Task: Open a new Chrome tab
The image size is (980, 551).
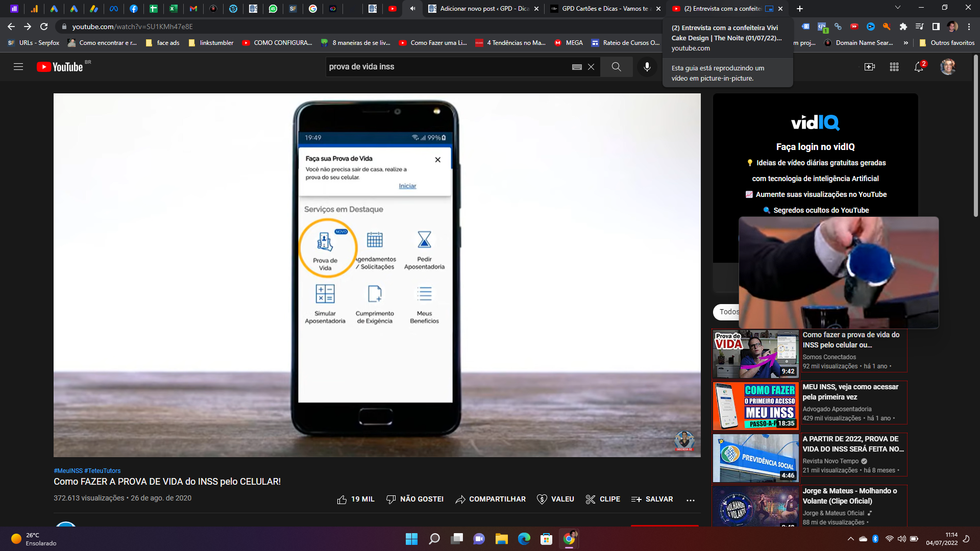Action: point(800,9)
